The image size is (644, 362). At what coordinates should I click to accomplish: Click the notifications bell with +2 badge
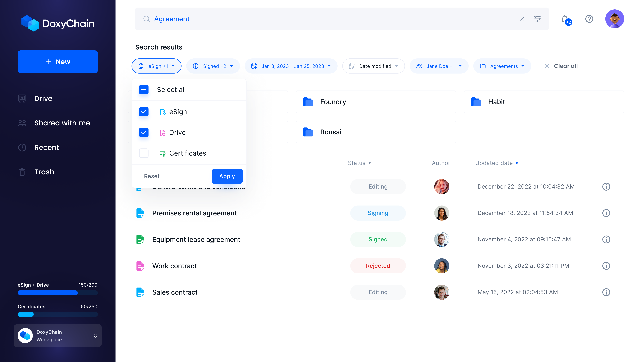point(564,19)
